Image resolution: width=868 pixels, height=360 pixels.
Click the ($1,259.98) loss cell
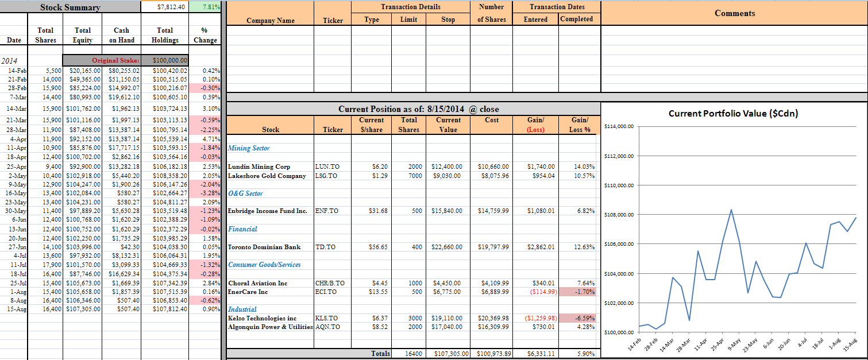point(535,318)
